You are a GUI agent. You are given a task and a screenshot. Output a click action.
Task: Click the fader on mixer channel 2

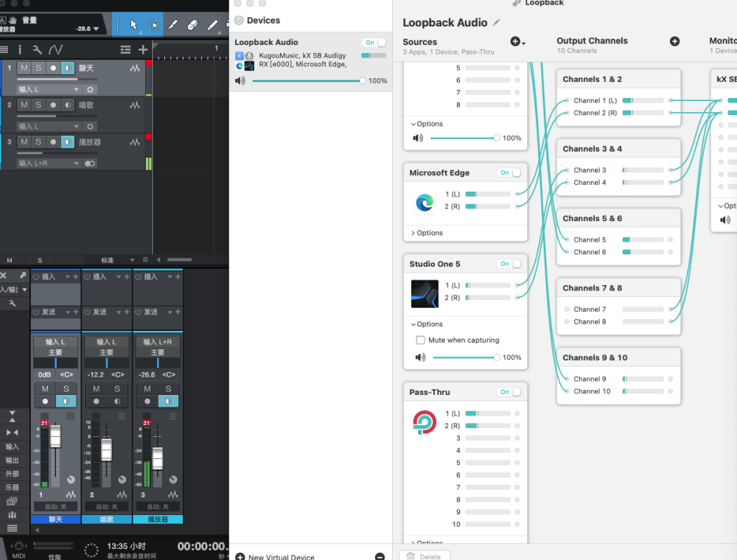(x=107, y=449)
